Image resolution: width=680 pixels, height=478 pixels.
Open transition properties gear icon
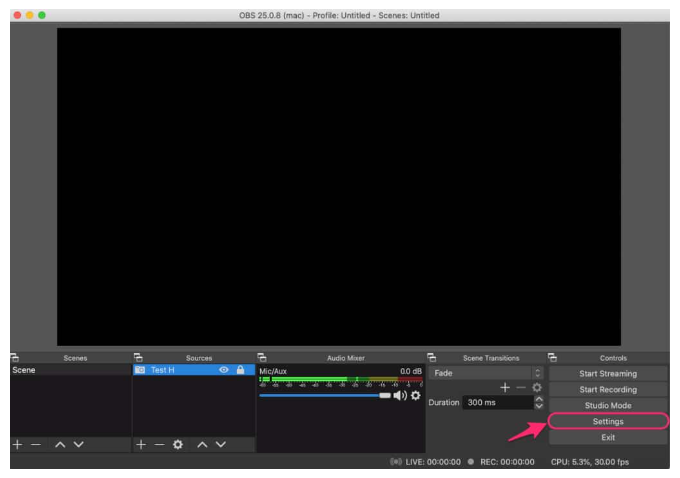537,387
